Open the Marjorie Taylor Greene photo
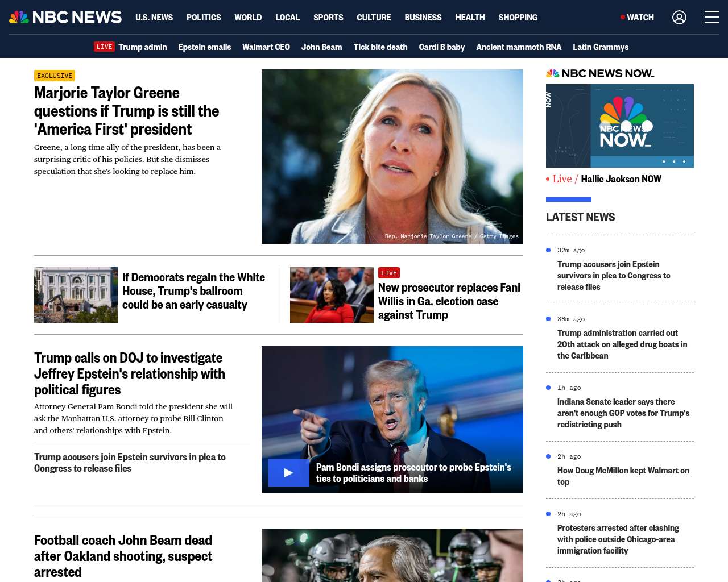This screenshot has width=728, height=582. click(392, 156)
